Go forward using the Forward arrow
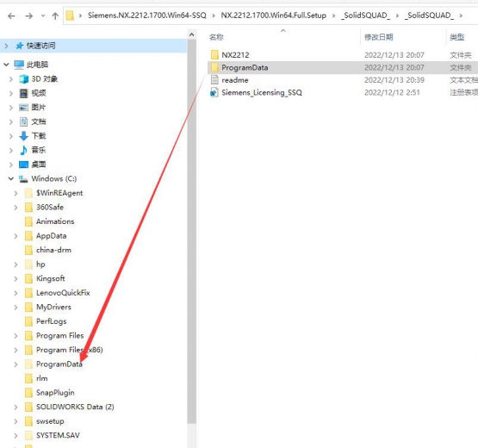This screenshot has height=448, width=478. [29, 16]
